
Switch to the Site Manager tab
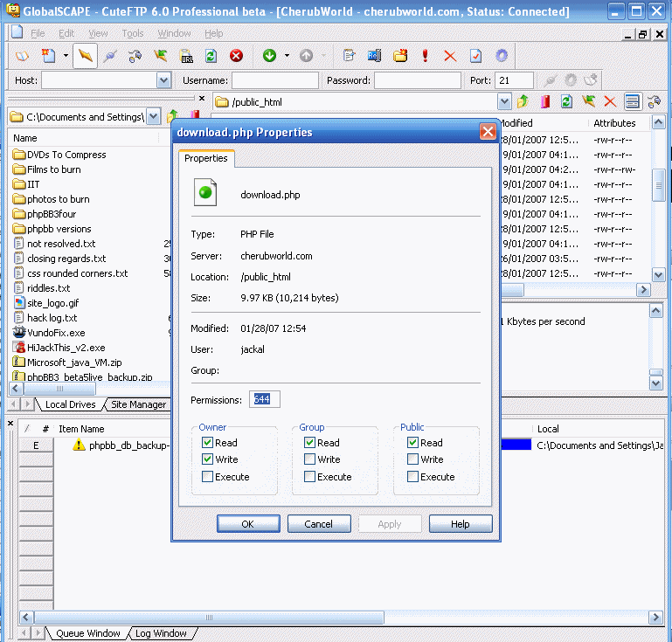click(x=138, y=404)
